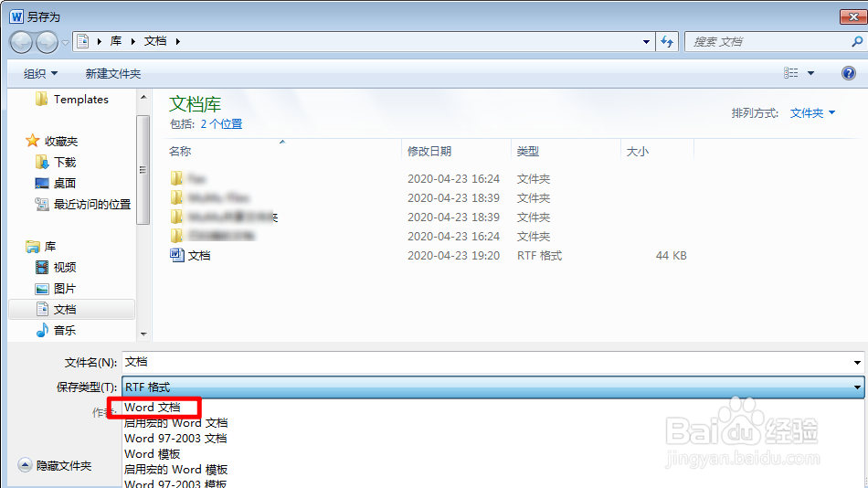868x488 pixels.
Task: Click the Back navigation arrow button
Action: 22,42
